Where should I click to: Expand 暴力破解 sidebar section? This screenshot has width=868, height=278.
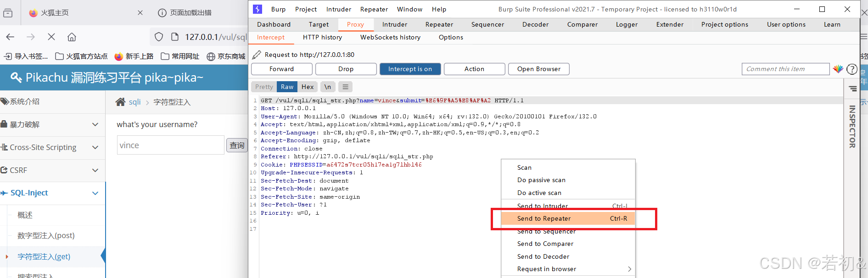[52, 124]
